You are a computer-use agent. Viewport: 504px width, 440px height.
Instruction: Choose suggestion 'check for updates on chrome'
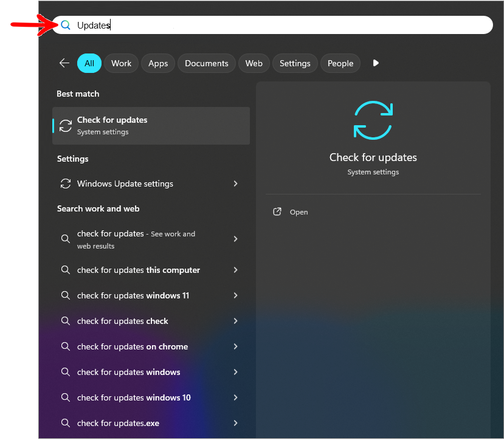point(151,346)
